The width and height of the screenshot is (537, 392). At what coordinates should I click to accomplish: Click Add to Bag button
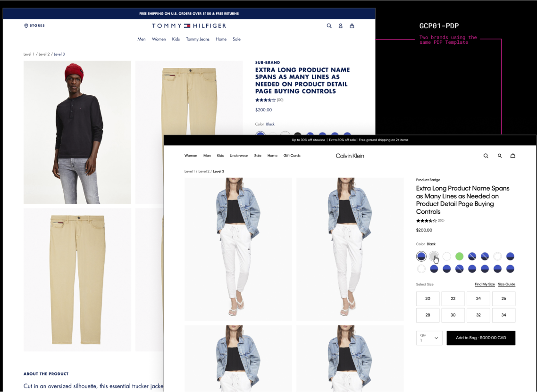coord(481,338)
